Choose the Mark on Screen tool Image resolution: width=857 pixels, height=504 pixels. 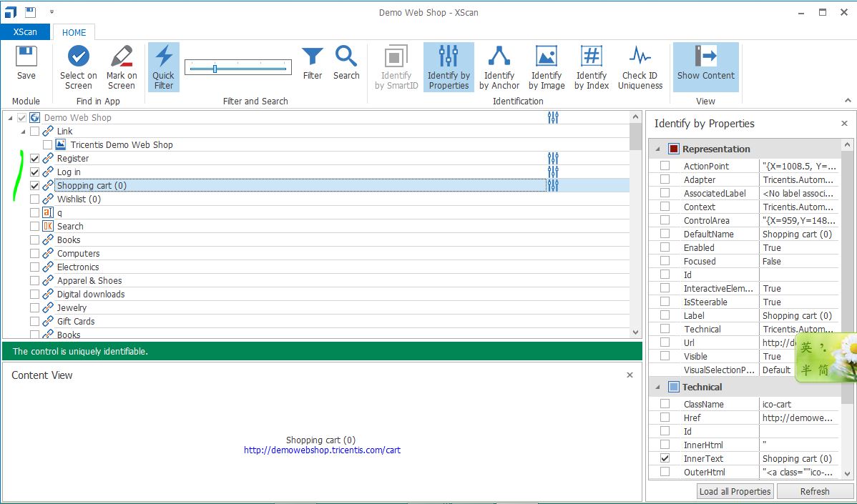[x=122, y=68]
